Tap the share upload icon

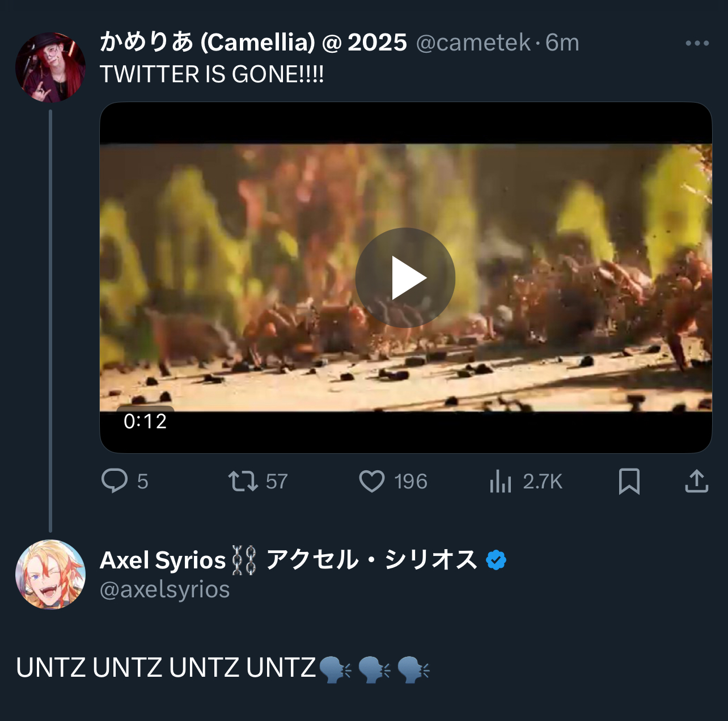696,481
